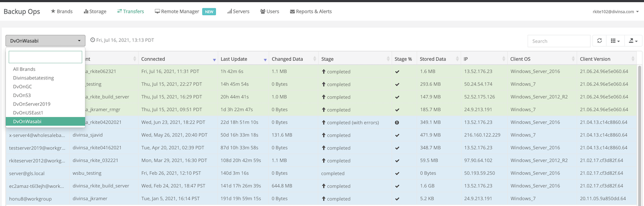Viewport: 644px width, 206px height.
Task: Click the NEW badge beside Remote Manager
Action: tap(209, 11)
